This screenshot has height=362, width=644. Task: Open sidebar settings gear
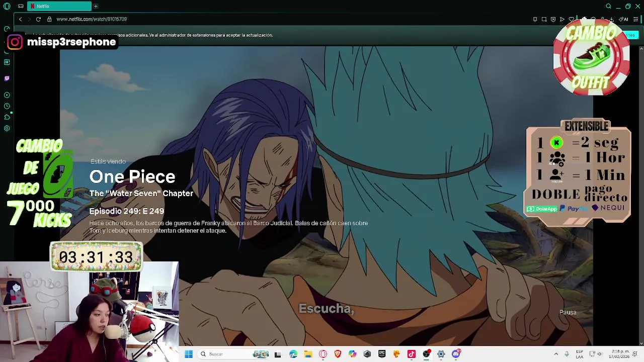(7, 128)
